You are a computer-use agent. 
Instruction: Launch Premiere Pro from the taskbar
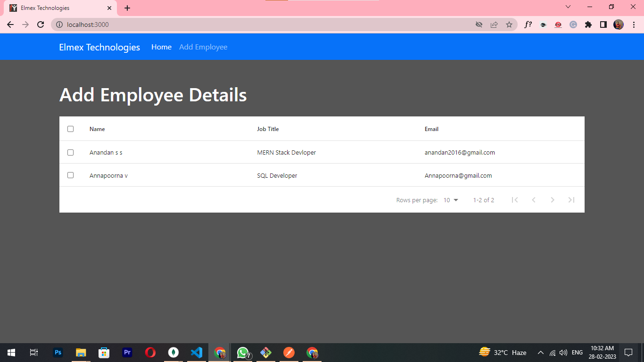coord(127,353)
